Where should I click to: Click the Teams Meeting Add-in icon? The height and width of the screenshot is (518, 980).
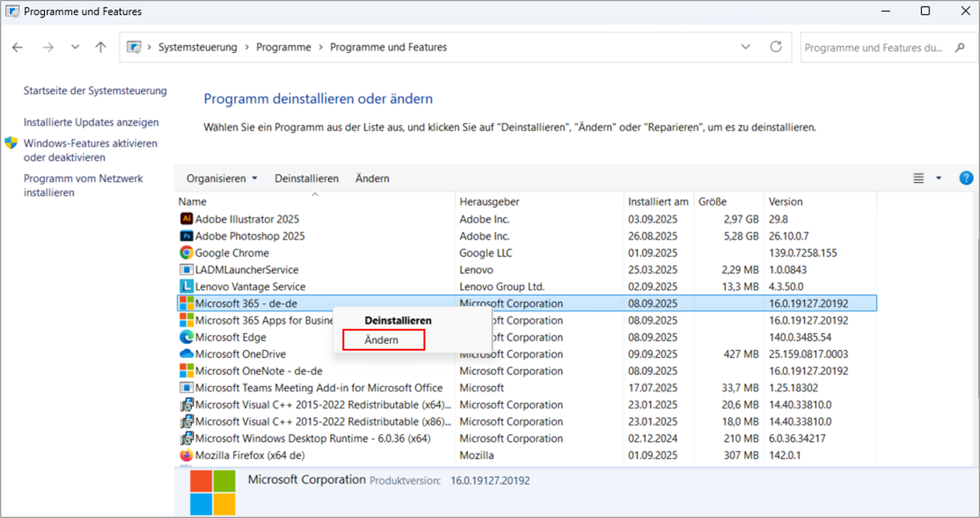[186, 388]
